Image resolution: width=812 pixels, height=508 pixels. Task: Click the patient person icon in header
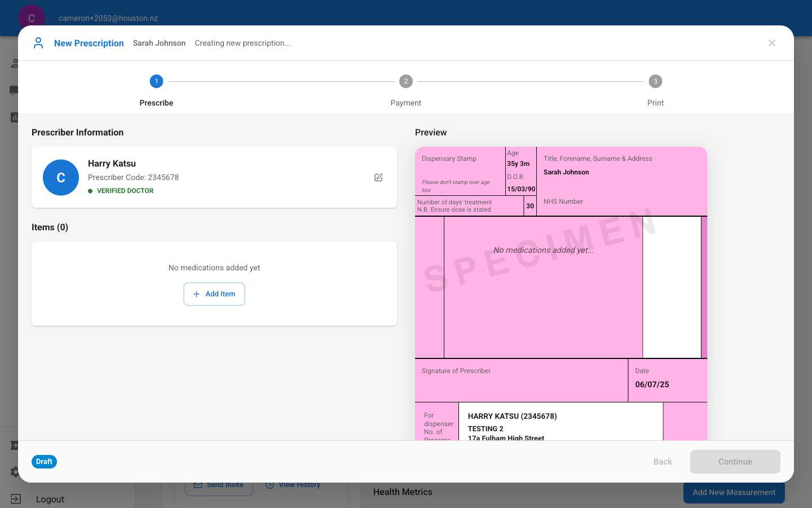pyautogui.click(x=38, y=43)
